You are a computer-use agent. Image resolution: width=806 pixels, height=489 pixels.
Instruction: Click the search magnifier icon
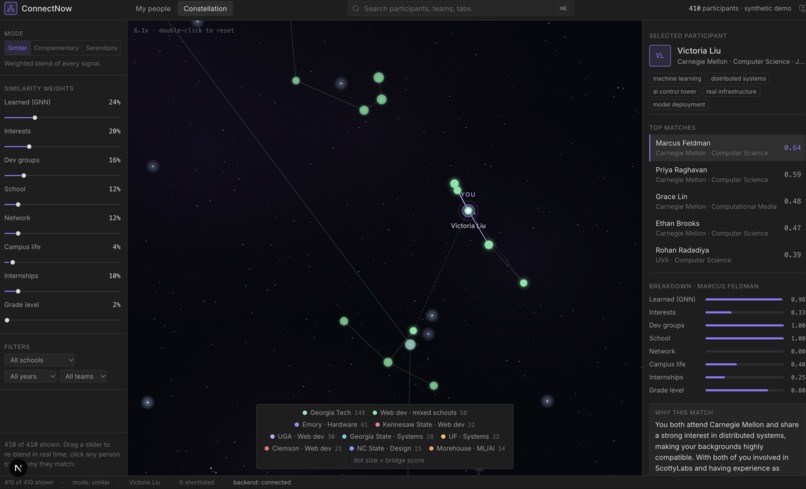(x=356, y=9)
